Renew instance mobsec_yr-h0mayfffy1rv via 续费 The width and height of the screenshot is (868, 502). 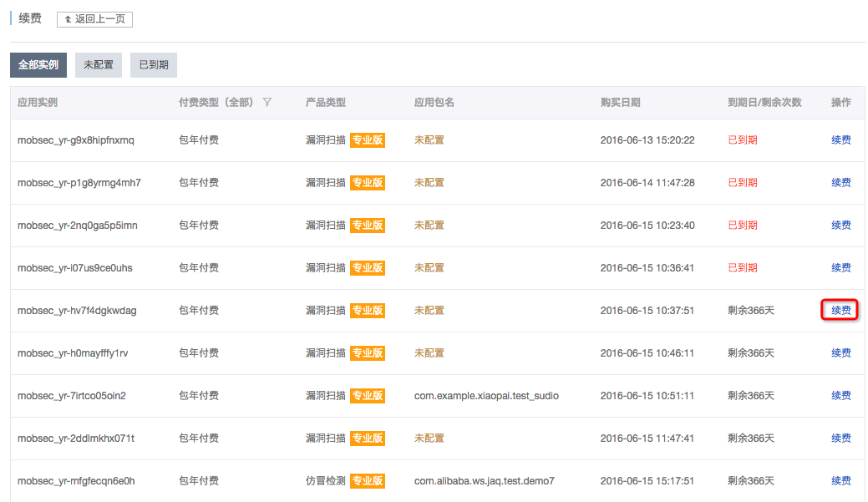(840, 353)
